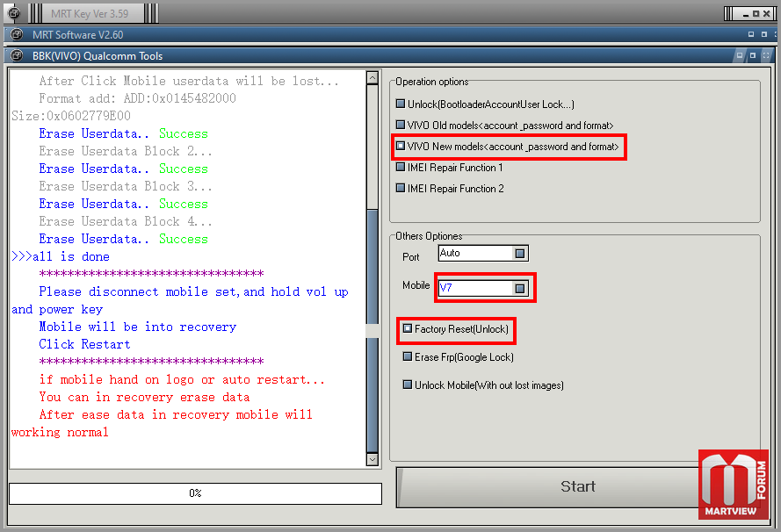Viewport: 781px width, 532px height.
Task: Tick IMEI Repair Function 2 option
Action: pos(401,188)
